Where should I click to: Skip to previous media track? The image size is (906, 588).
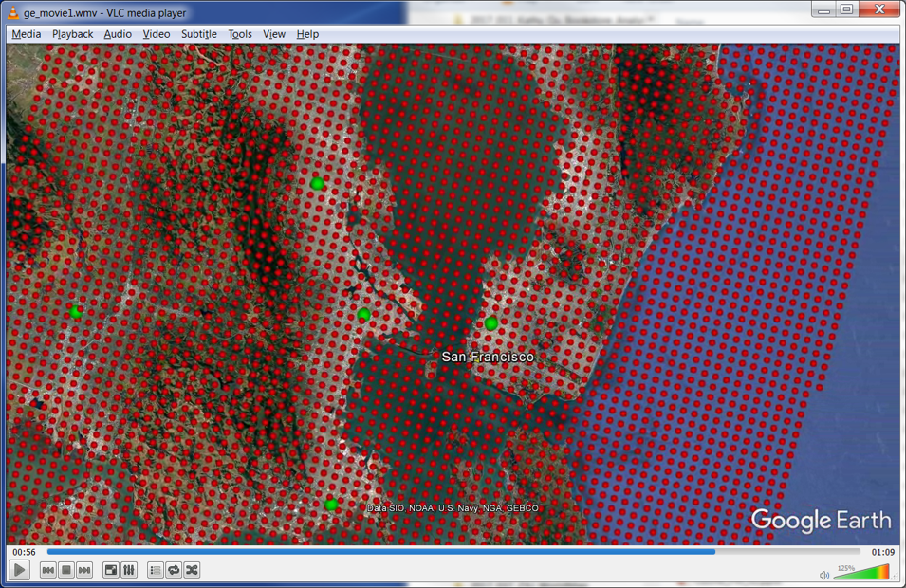click(x=48, y=570)
